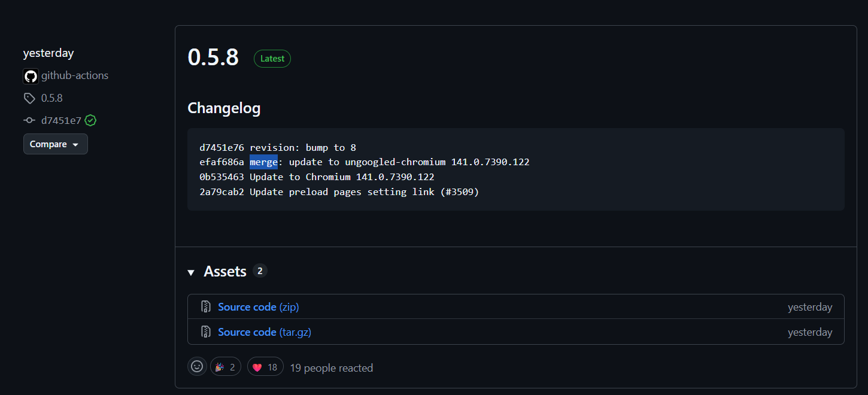This screenshot has width=868, height=395.
Task: Click the github-actions avatar icon
Action: click(x=31, y=76)
